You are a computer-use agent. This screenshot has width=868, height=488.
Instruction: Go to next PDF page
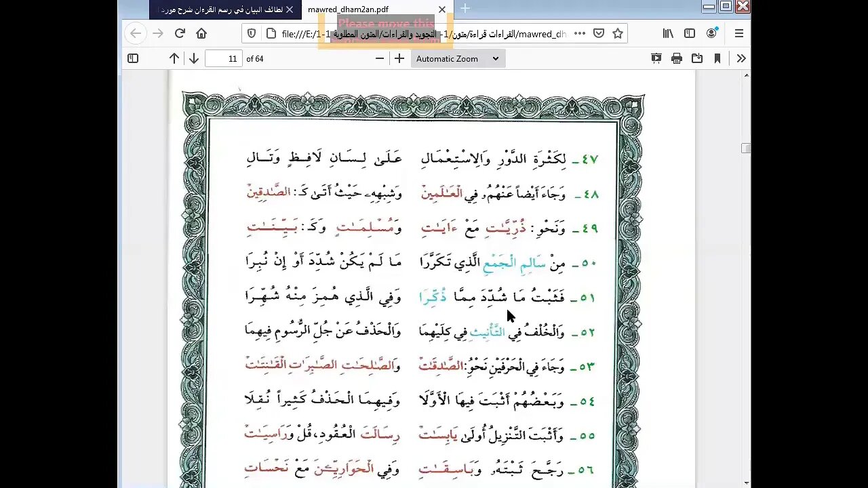(x=194, y=59)
